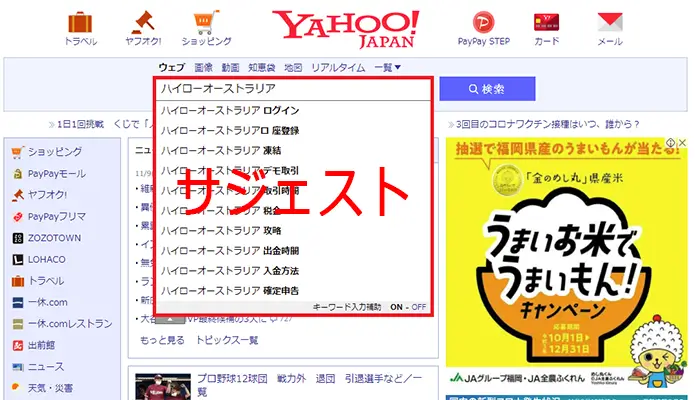
Task: Select the 地図 search tab
Action: [293, 67]
